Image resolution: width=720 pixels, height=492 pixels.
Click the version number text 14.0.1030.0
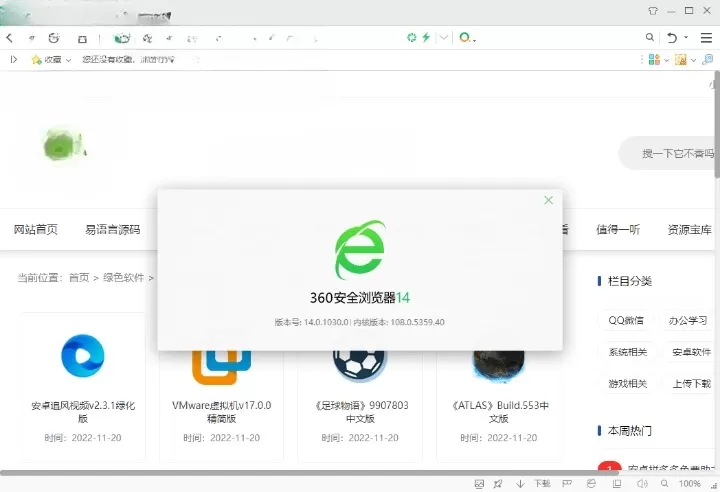pyautogui.click(x=326, y=322)
